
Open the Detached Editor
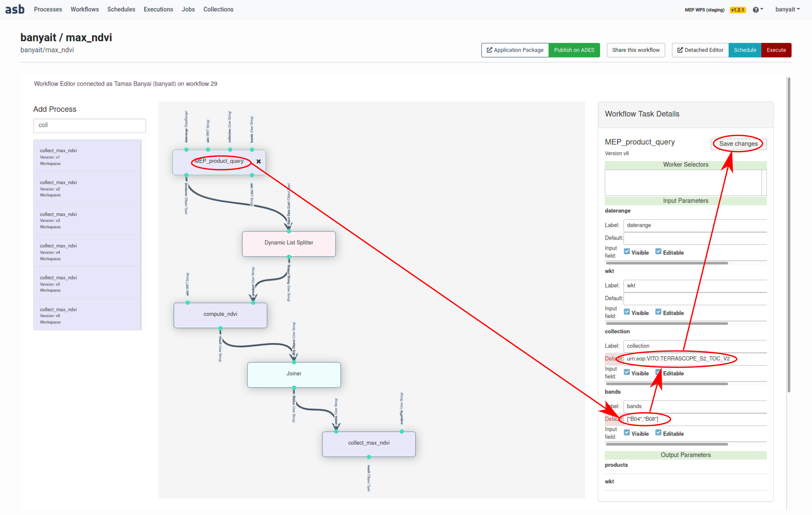point(700,50)
